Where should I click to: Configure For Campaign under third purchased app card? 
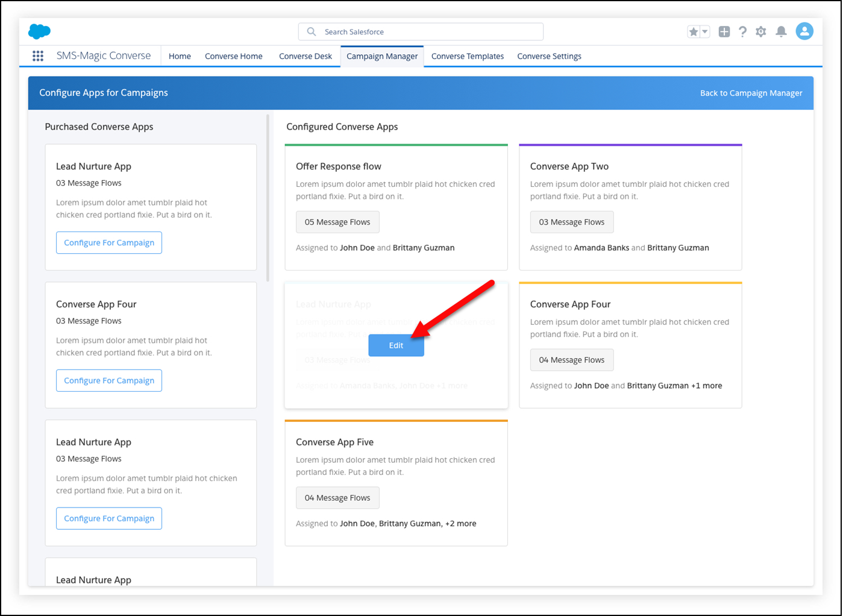[109, 519]
